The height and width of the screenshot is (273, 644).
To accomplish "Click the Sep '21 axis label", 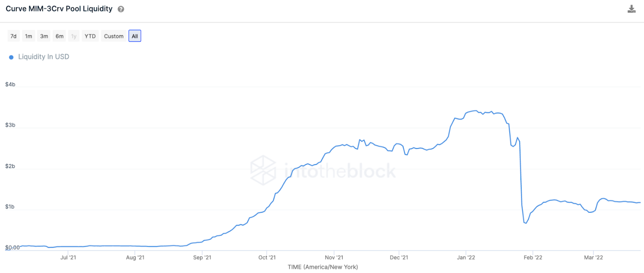I will click(x=202, y=258).
